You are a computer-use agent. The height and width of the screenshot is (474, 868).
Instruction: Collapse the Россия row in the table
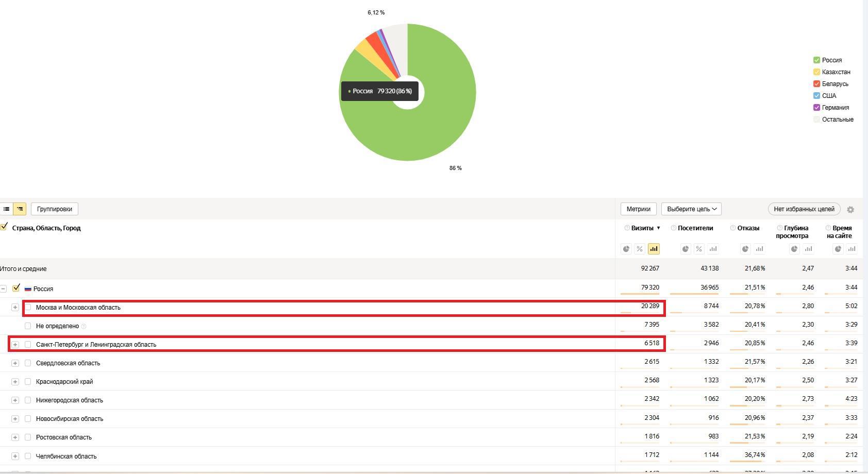[3, 289]
